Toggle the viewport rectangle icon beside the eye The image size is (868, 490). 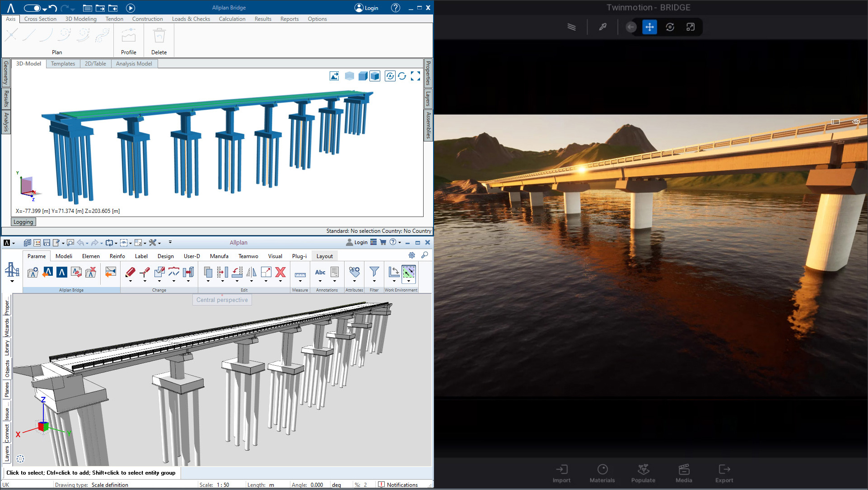coord(835,122)
